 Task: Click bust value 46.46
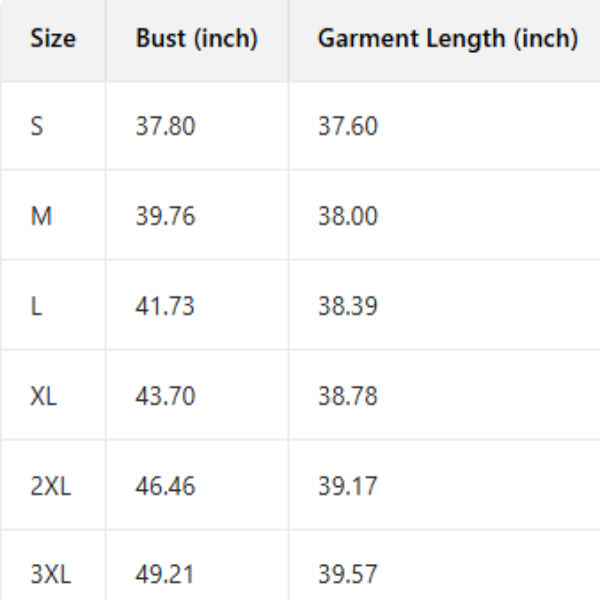pos(166,486)
